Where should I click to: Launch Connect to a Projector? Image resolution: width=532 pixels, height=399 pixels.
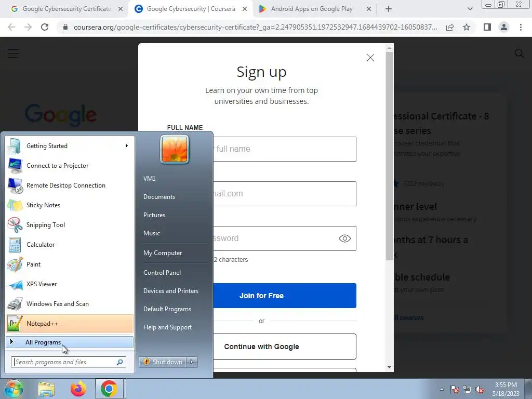70,166
